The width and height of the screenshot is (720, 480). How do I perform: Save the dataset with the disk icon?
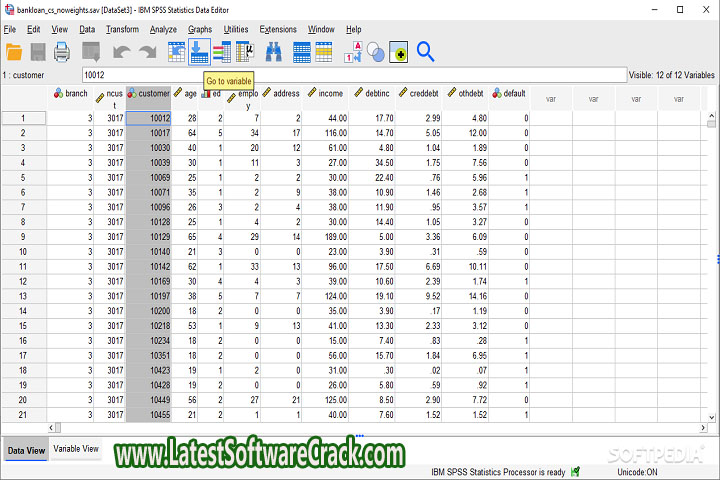38,52
